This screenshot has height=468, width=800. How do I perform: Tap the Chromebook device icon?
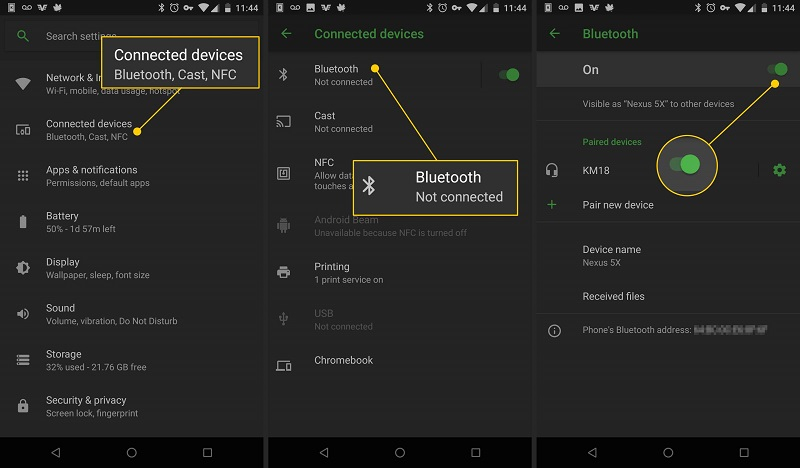pyautogui.click(x=283, y=366)
